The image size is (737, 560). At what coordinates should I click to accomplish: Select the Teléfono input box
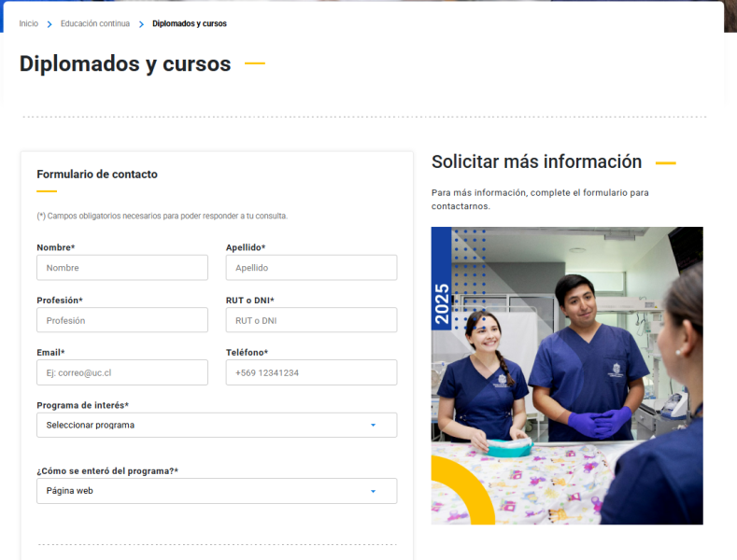tap(311, 373)
